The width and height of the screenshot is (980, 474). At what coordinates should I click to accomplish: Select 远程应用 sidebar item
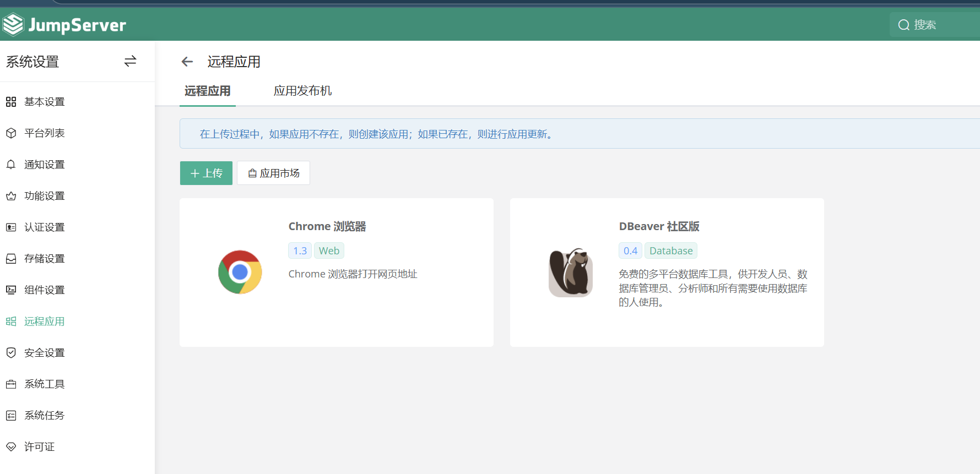tap(44, 322)
